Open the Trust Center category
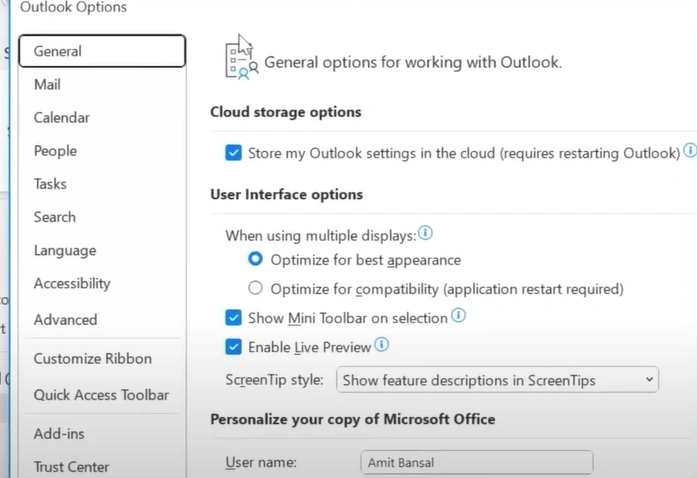The height and width of the screenshot is (478, 697). (71, 467)
